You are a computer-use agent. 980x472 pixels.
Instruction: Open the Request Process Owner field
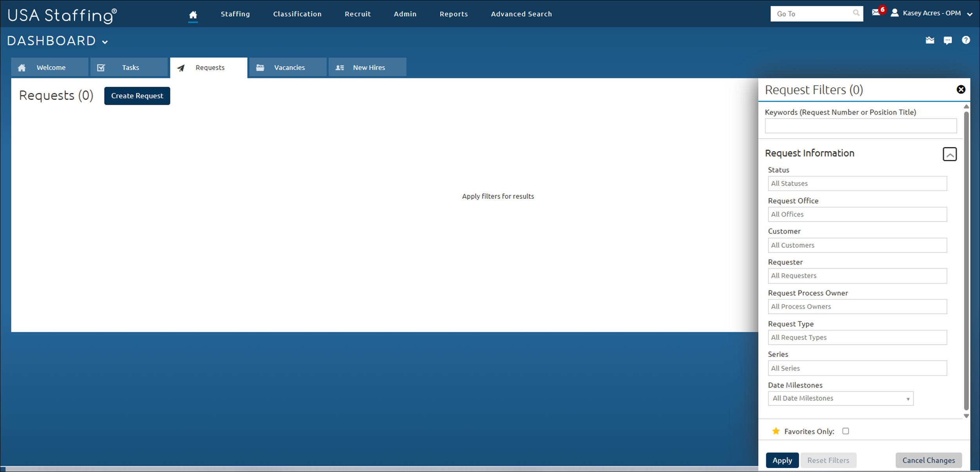pos(857,307)
